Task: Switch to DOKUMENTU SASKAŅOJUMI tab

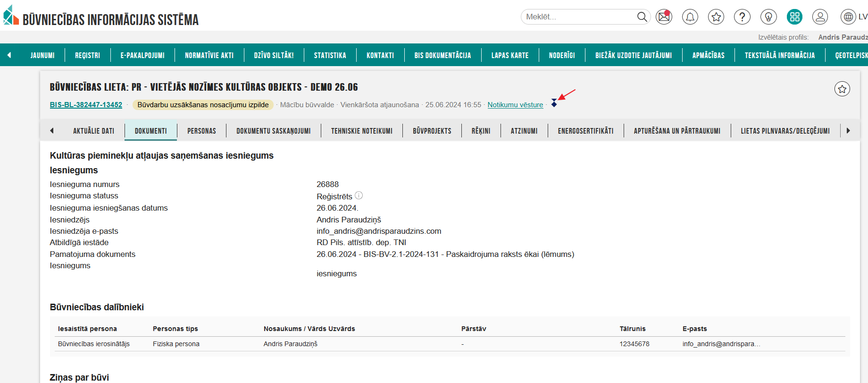Action: click(x=274, y=131)
